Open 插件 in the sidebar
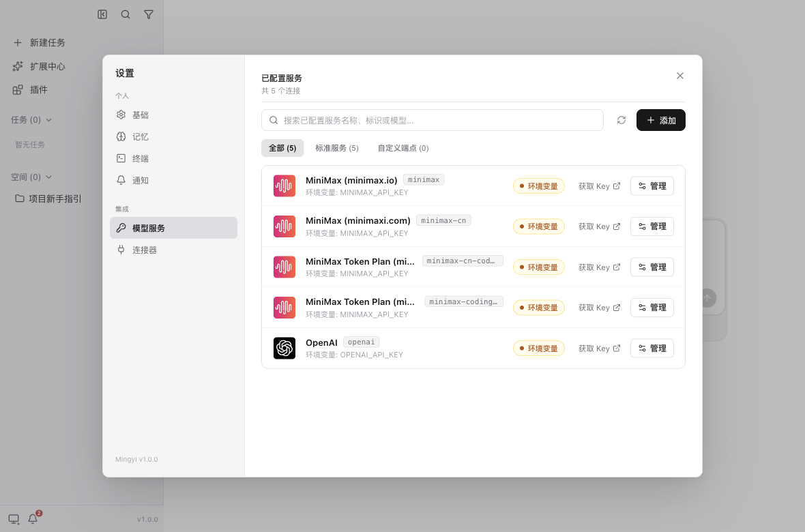This screenshot has width=805, height=532. [x=30, y=90]
